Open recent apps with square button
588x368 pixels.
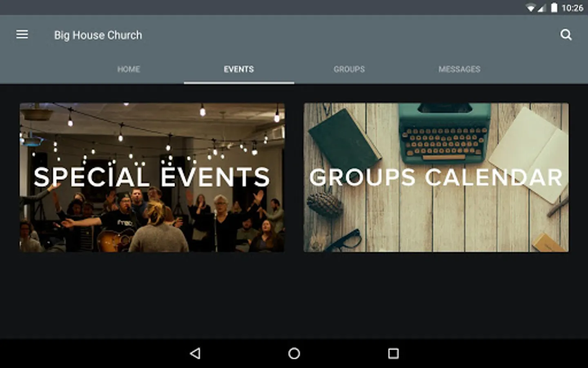(393, 353)
